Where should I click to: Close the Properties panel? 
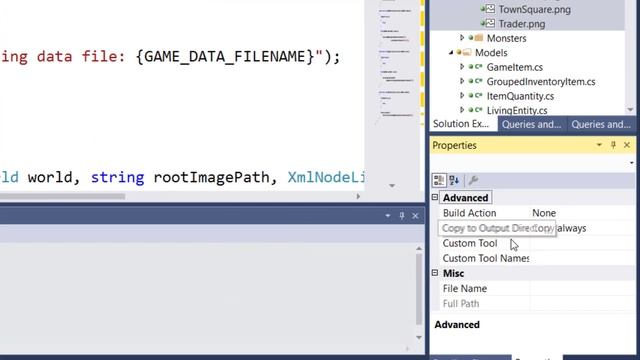(x=627, y=145)
